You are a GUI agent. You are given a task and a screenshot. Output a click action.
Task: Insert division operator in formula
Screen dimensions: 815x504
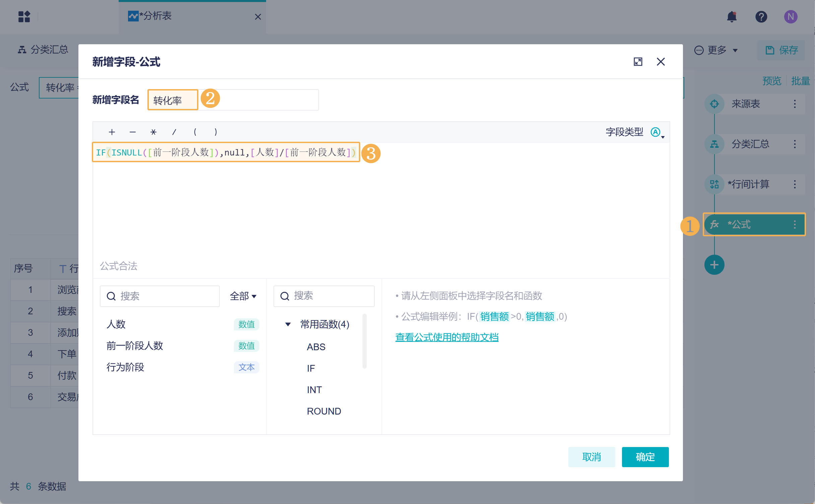[174, 132]
